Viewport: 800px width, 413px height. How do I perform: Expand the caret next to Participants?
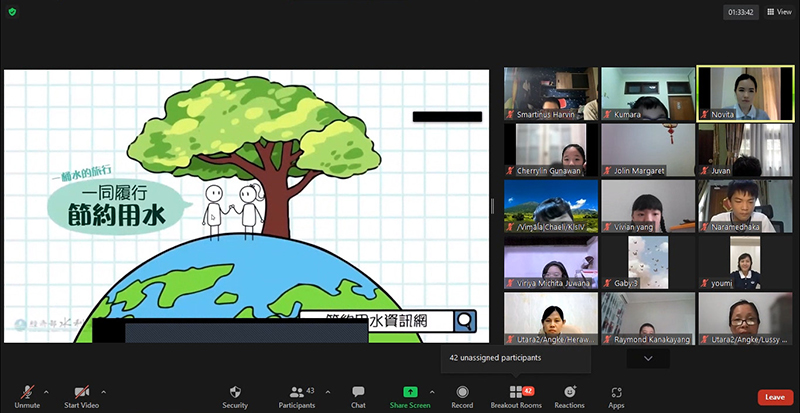325,391
